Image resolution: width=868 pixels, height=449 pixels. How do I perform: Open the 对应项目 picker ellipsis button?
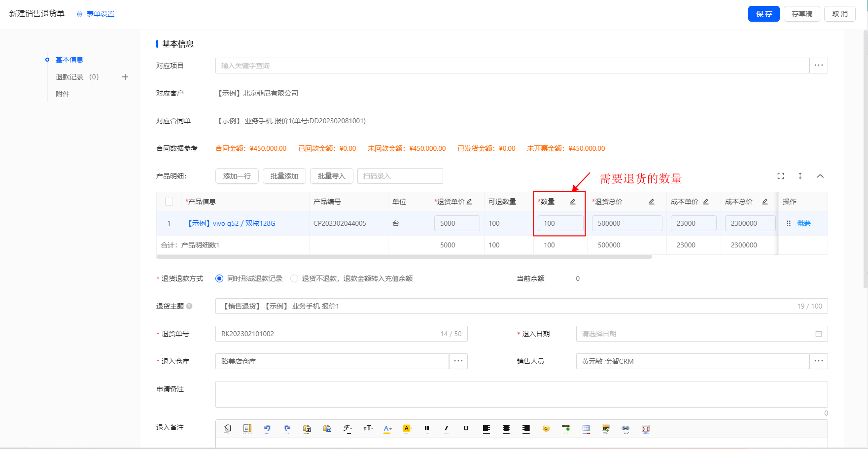point(819,66)
